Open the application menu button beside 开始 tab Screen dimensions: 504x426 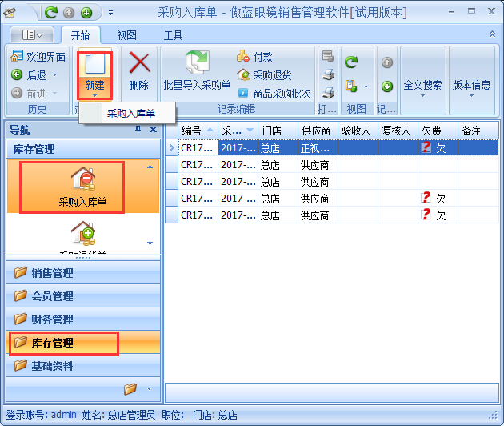(32, 34)
